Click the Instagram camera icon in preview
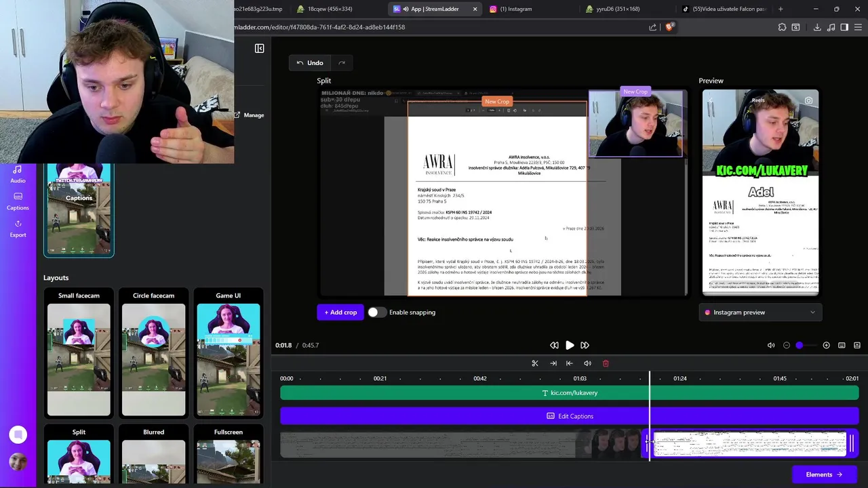 click(x=808, y=100)
